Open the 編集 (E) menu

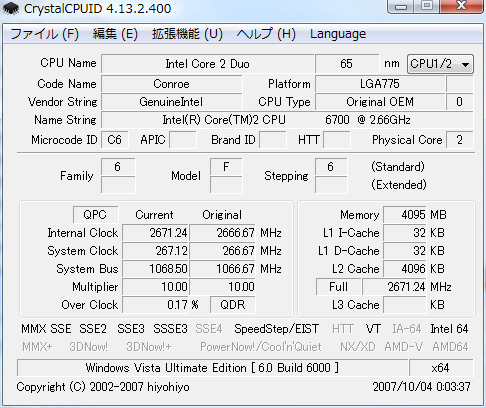tap(115, 34)
